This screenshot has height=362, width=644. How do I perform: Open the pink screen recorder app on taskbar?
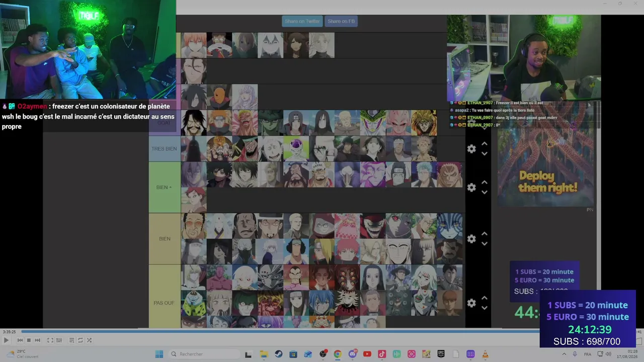click(412, 354)
